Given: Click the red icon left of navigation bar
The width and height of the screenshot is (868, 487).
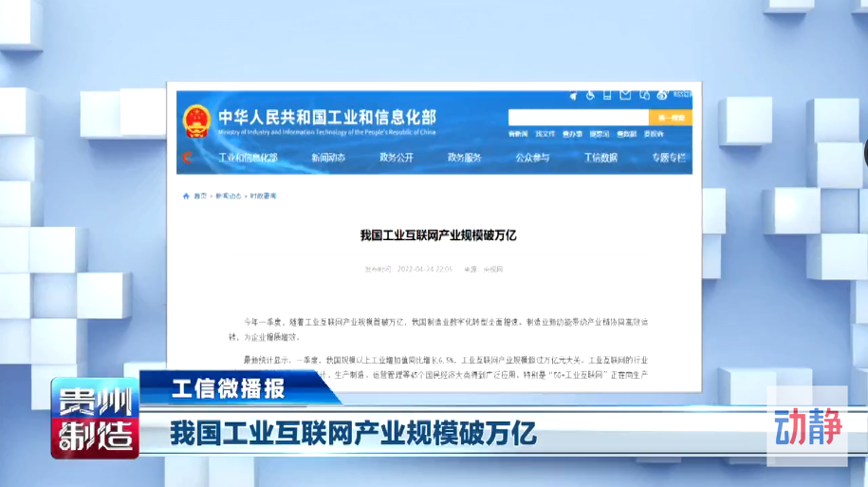Looking at the screenshot, I should 188,158.
